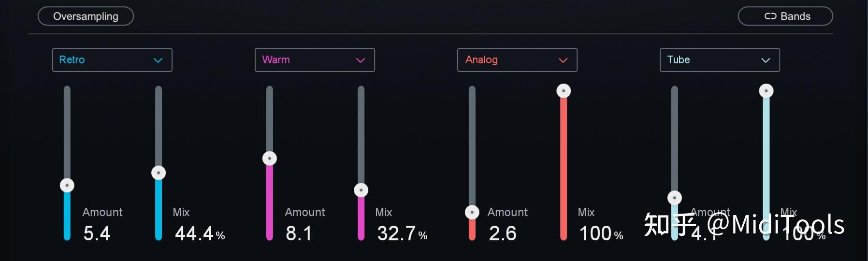Click the chevron arrow in the Warm dropdown
The width and height of the screenshot is (868, 261).
[361, 60]
